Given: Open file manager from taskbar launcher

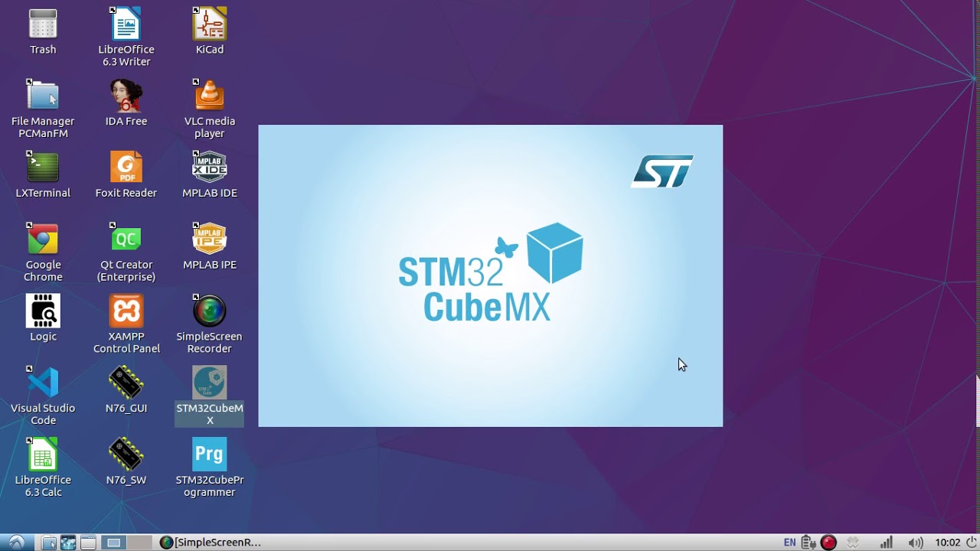Looking at the screenshot, I should coord(48,543).
